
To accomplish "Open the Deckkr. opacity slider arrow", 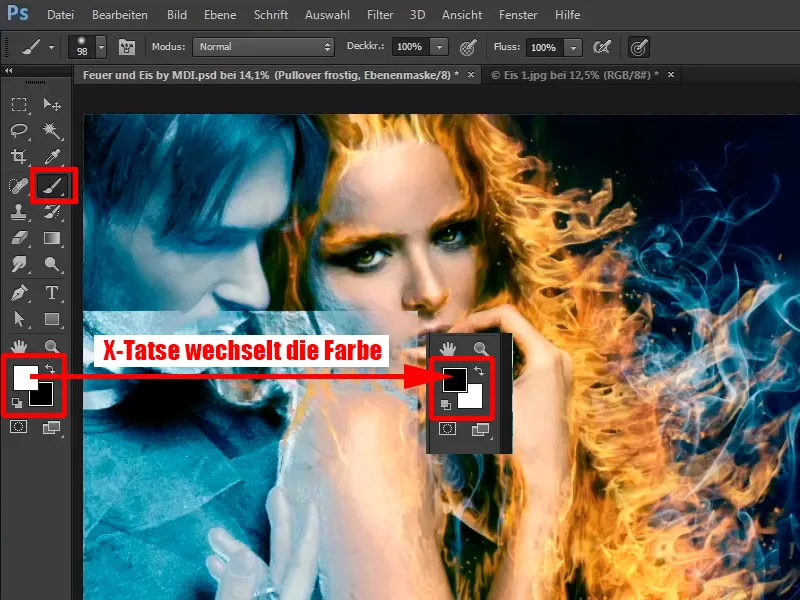I will point(439,47).
